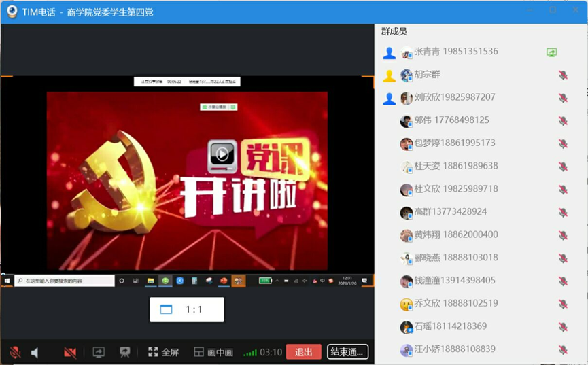Viewport: 588px width, 365px height.
Task: Turn on the camera in the bottom toolbar
Action: click(70, 352)
